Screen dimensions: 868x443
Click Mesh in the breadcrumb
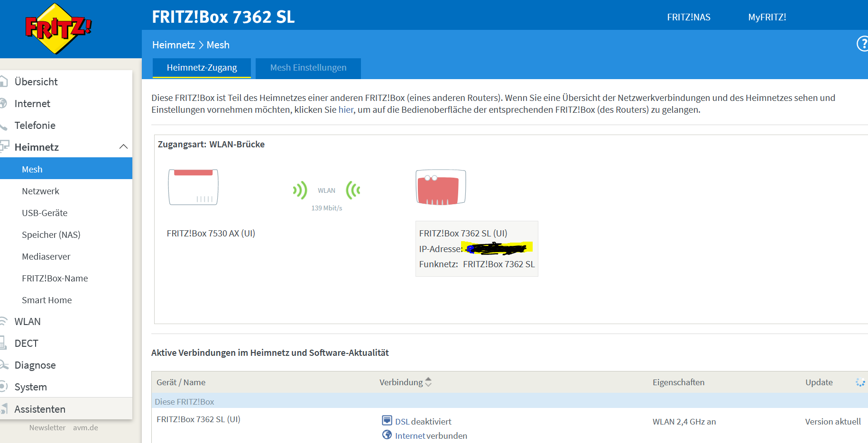coord(218,45)
